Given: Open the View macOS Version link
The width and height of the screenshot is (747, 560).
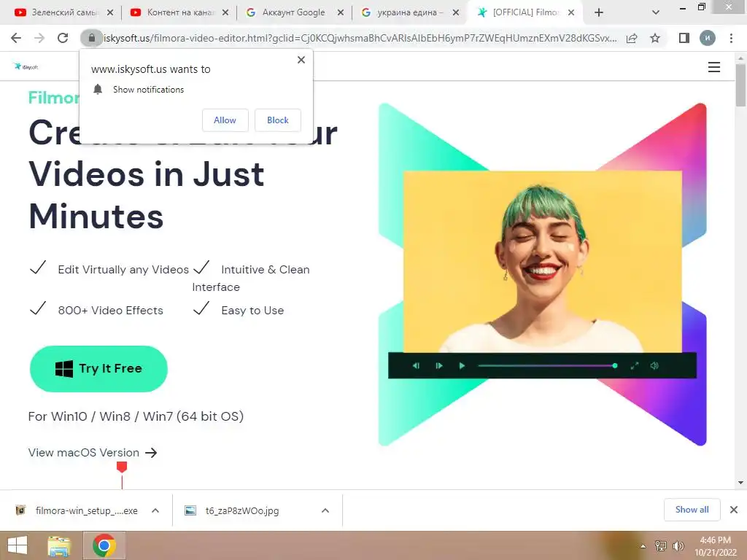Looking at the screenshot, I should [x=93, y=452].
